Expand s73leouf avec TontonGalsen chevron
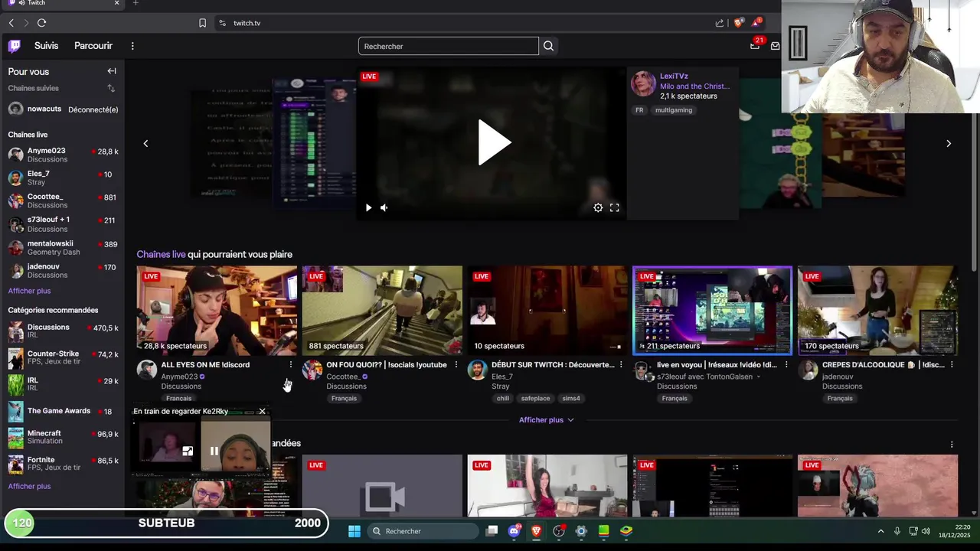This screenshot has width=980, height=551. [x=759, y=377]
